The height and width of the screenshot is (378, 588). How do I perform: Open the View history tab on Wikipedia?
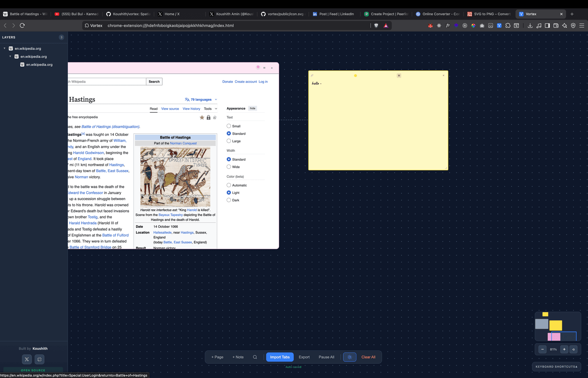[191, 108]
